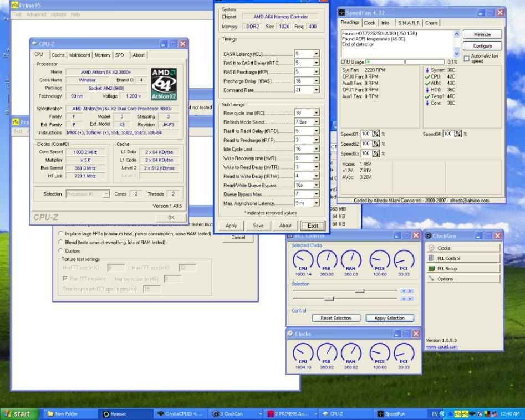Expand the CAS# Latency (tCL) dropdown

316,54
